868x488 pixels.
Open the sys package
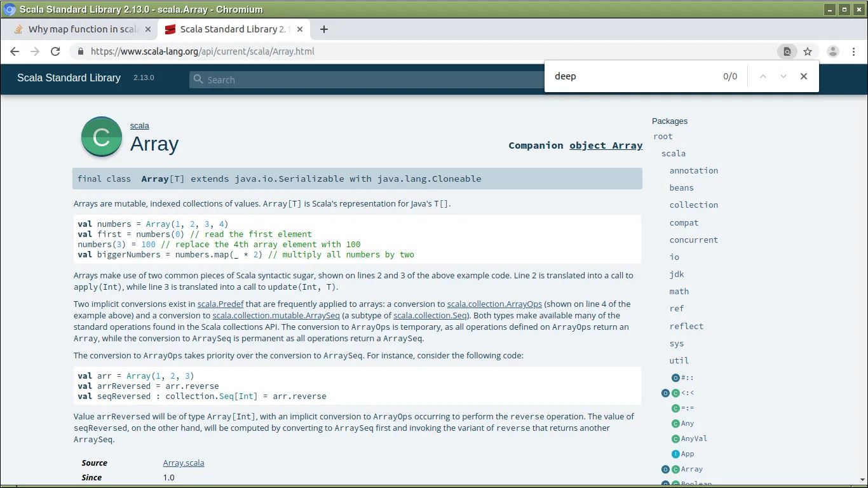click(x=677, y=344)
